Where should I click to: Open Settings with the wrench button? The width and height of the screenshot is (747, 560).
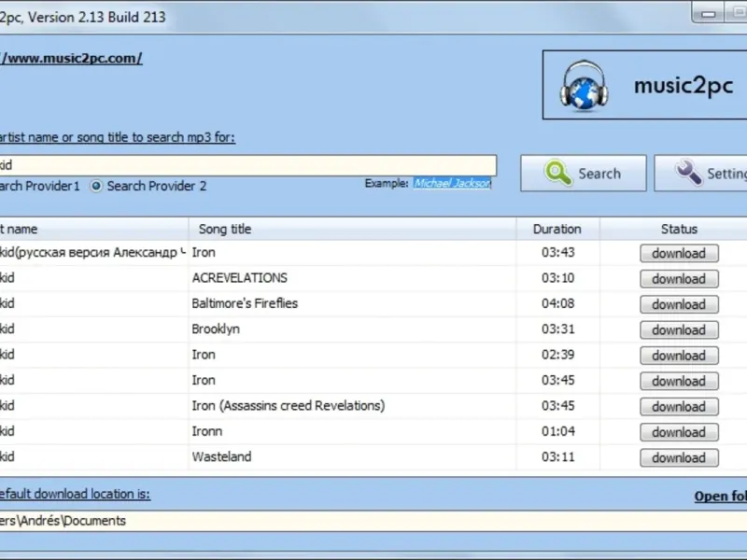tap(701, 174)
